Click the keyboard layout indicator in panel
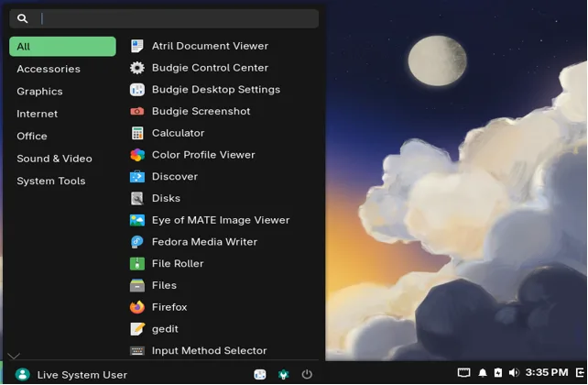588x385 pixels. coord(463,372)
